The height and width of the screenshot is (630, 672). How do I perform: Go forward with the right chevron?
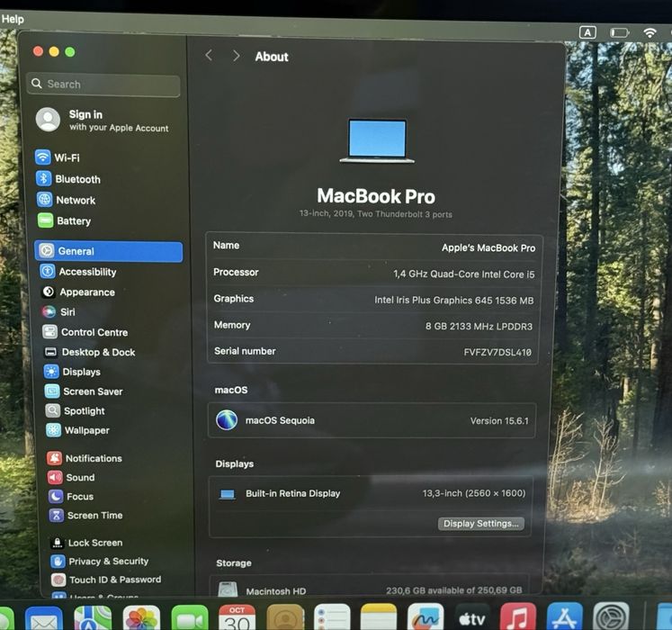[236, 56]
